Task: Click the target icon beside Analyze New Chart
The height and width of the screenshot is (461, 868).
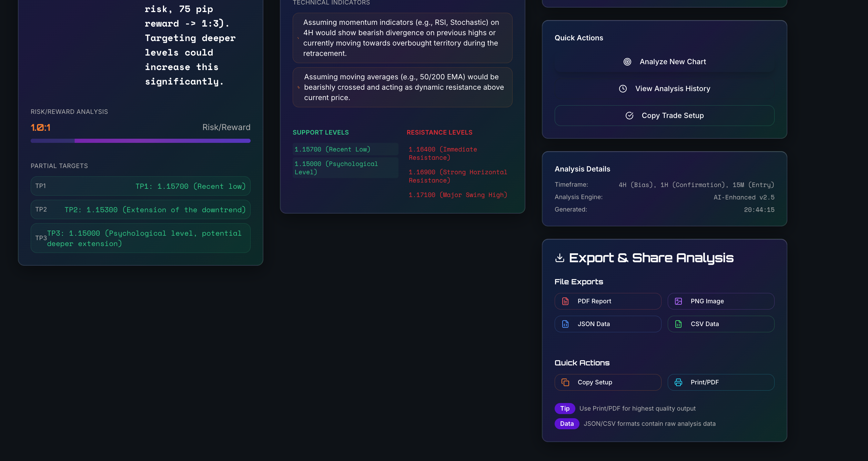Action: pos(627,62)
